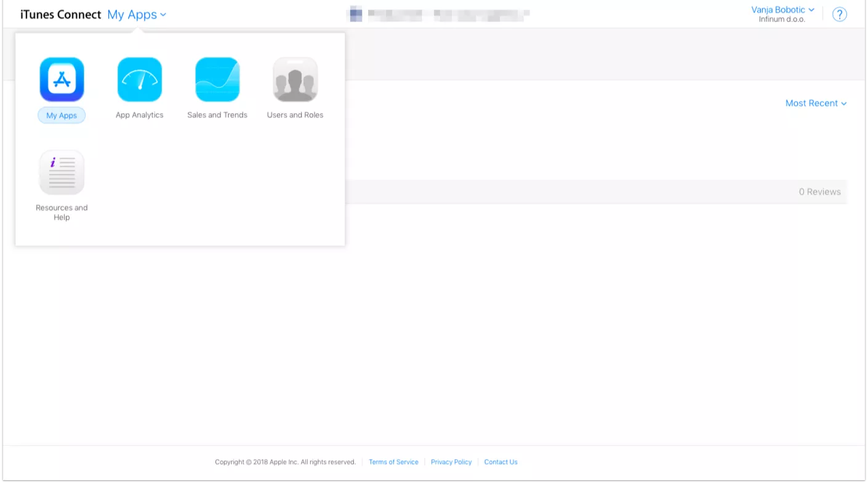
Task: Click the iTunes Connect title
Action: 60,15
